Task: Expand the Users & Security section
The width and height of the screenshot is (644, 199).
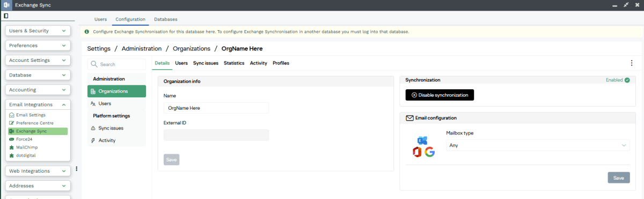Action: click(38, 31)
